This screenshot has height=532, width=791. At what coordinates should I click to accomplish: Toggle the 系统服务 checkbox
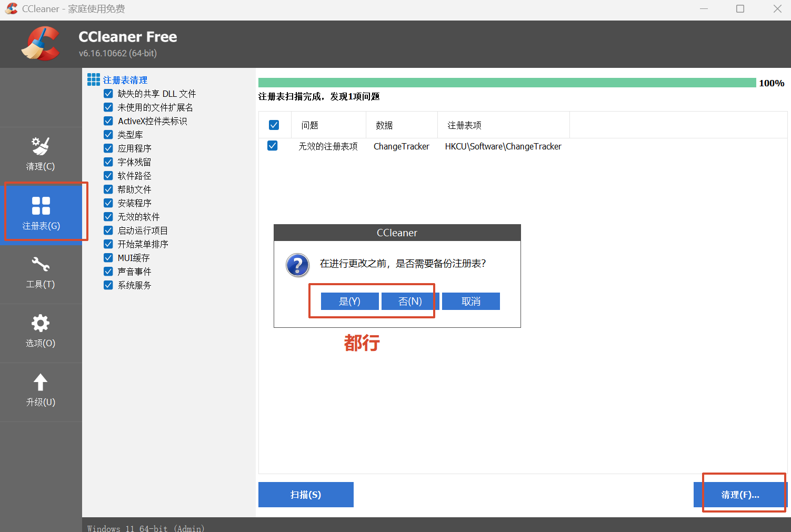pyautogui.click(x=108, y=285)
